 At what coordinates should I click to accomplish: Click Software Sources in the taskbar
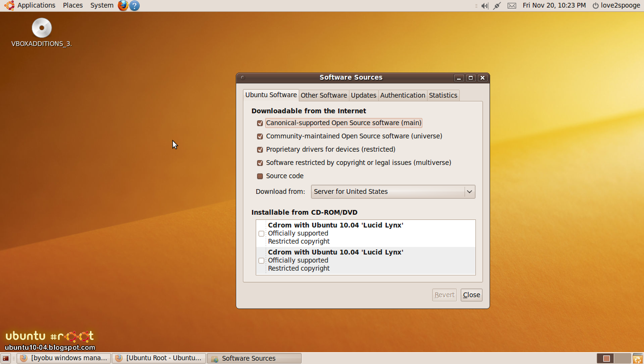(x=255, y=358)
